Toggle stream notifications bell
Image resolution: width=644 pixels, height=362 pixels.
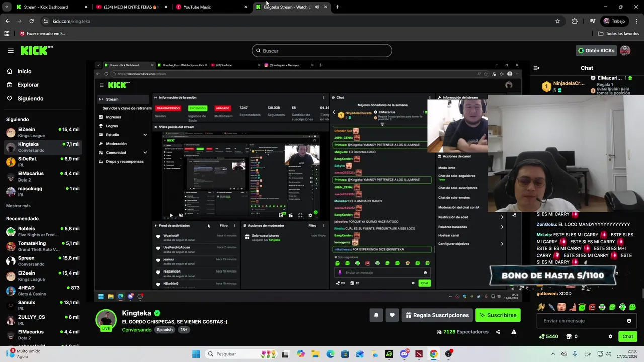[376, 315]
